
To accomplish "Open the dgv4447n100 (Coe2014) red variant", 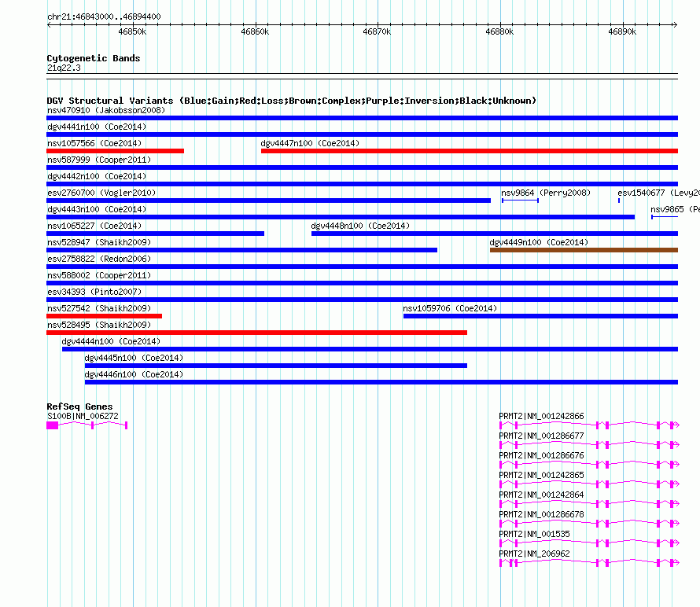I will pos(470,151).
